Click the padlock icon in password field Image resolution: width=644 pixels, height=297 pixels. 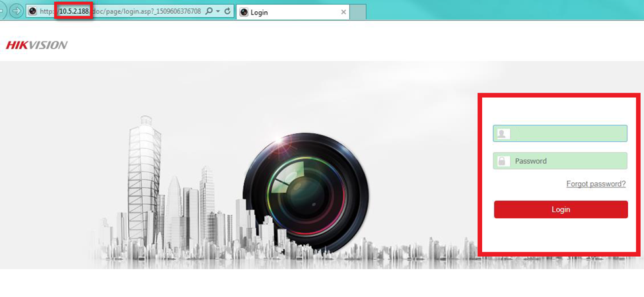point(503,161)
